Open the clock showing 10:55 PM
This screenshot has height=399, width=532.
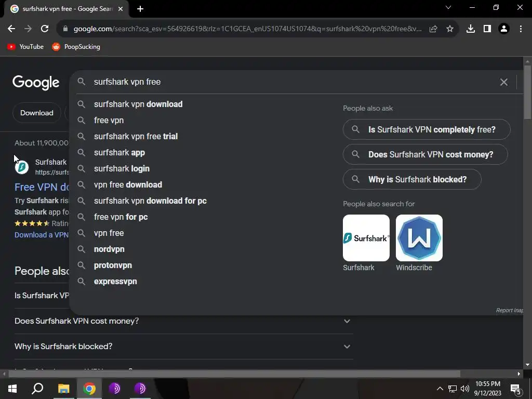click(x=487, y=389)
